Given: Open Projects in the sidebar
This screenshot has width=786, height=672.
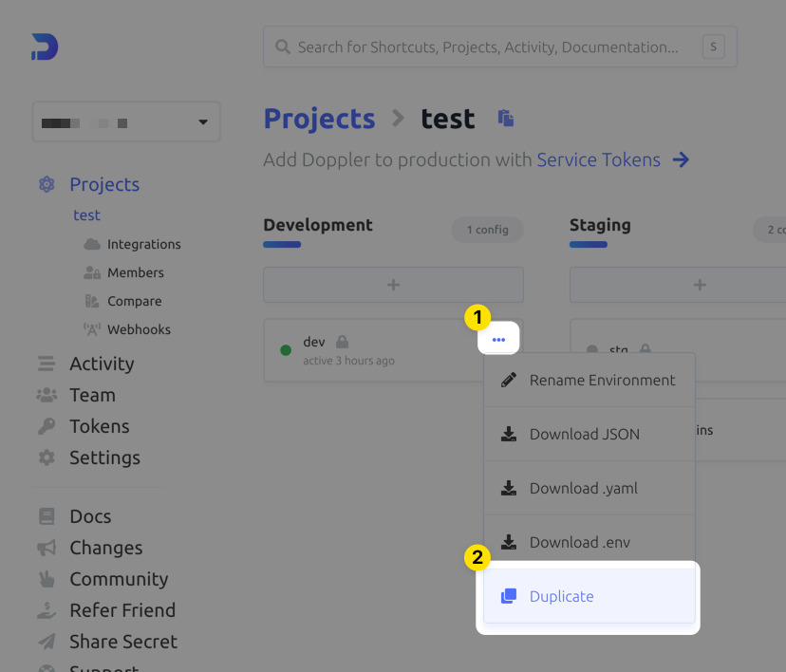Looking at the screenshot, I should 104,184.
